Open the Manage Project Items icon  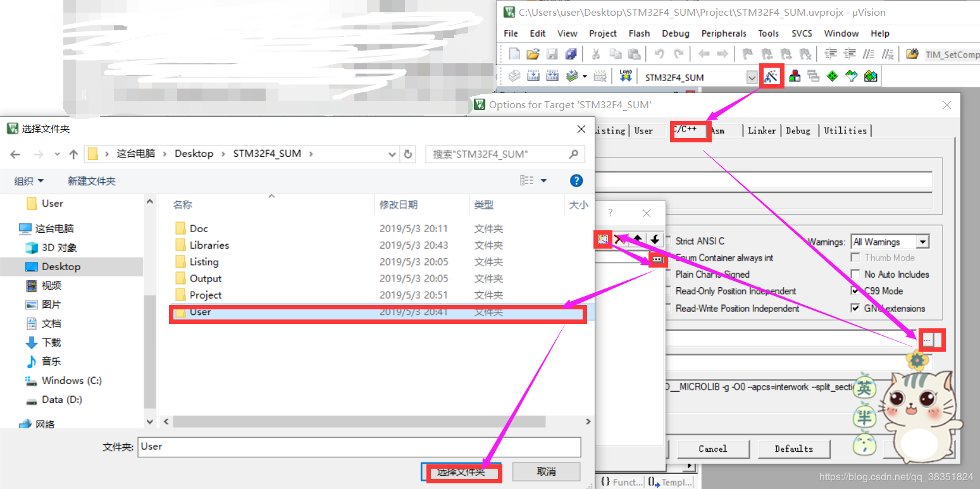(x=795, y=77)
